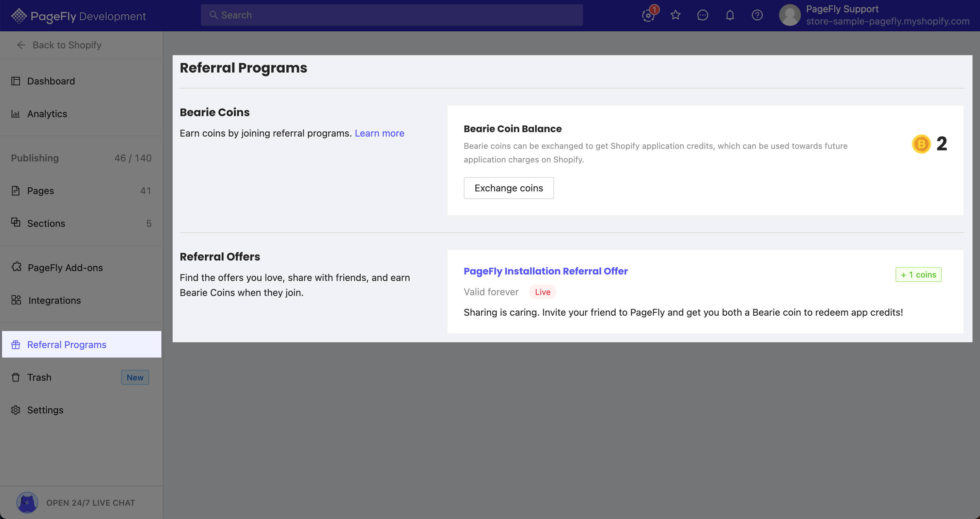The height and width of the screenshot is (519, 980).
Task: Click the PageFly Add-ons puzzle icon
Action: (16, 267)
